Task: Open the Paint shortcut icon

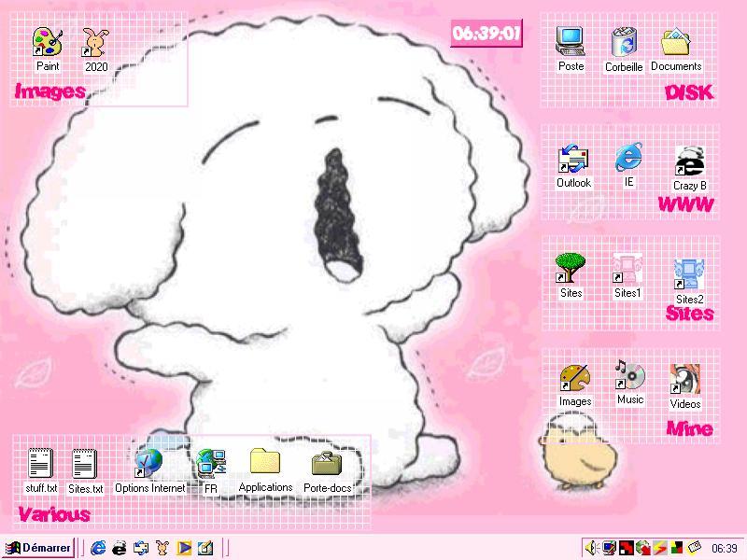Action: pos(48,42)
